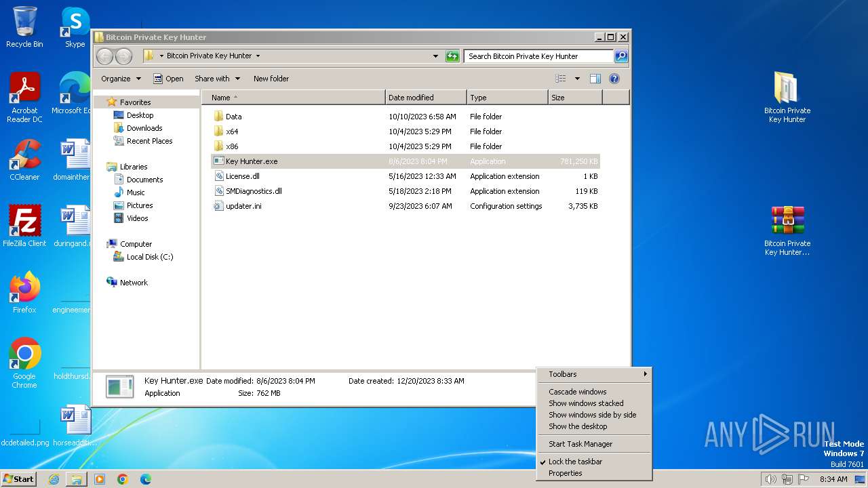Sort by Date modified column header
The image size is (868, 488).
(426, 98)
